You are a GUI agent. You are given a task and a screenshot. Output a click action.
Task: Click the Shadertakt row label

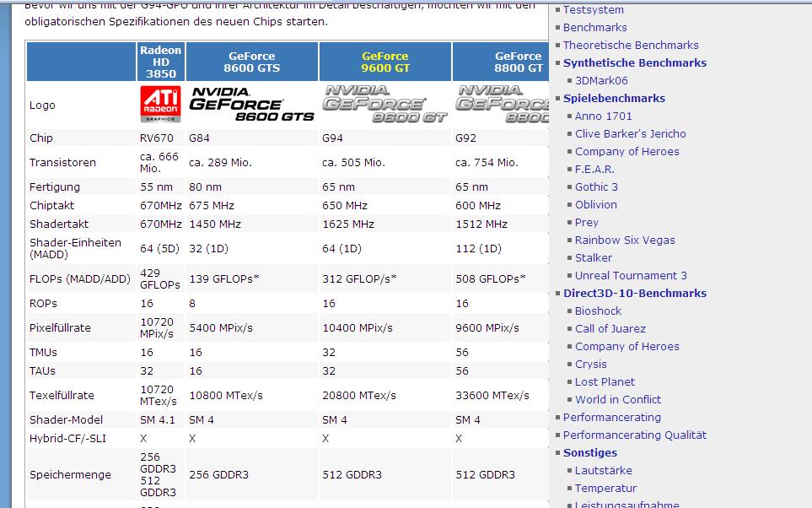tap(58, 224)
